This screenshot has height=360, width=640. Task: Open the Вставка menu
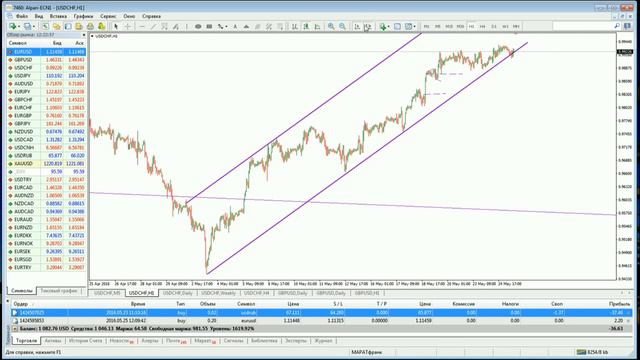(58, 16)
